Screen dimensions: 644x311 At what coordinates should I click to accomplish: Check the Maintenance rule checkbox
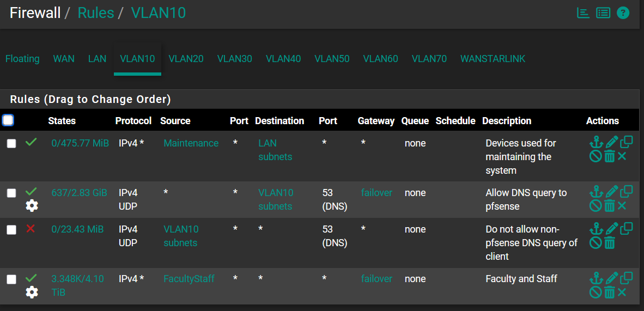point(11,143)
